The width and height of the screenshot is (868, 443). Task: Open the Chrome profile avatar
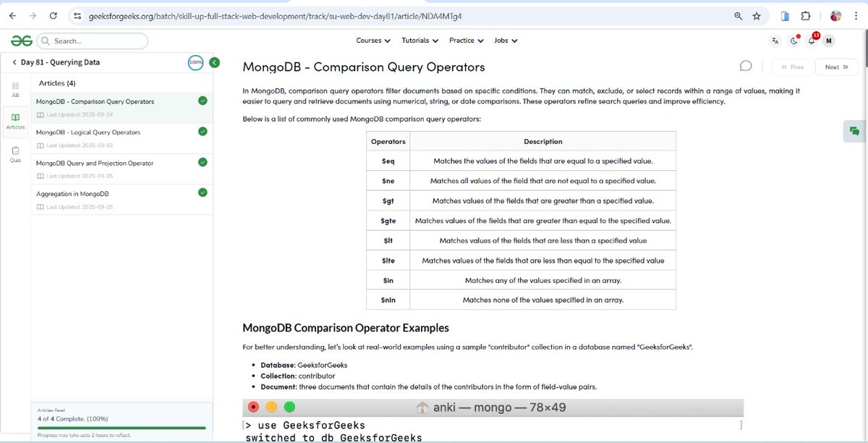(x=835, y=15)
